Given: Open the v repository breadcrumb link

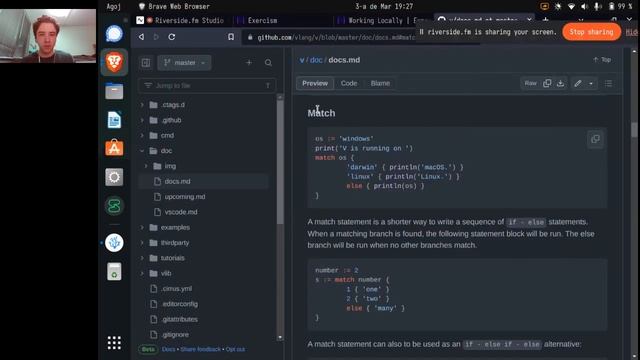Looking at the screenshot, I should point(302,60).
